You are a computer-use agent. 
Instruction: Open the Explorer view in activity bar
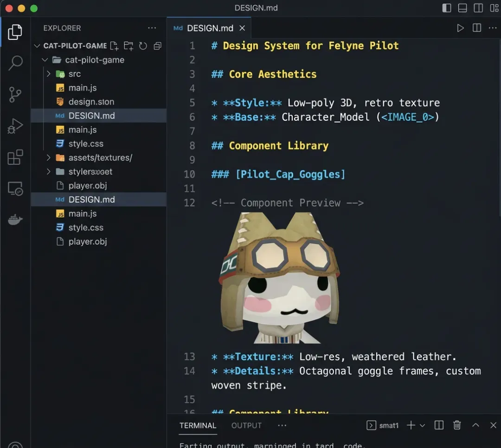click(15, 32)
